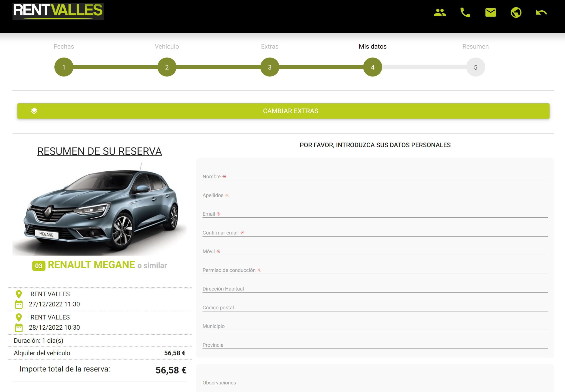Click the globe language icon
Viewport: 565px width, 392px height.
pos(516,12)
